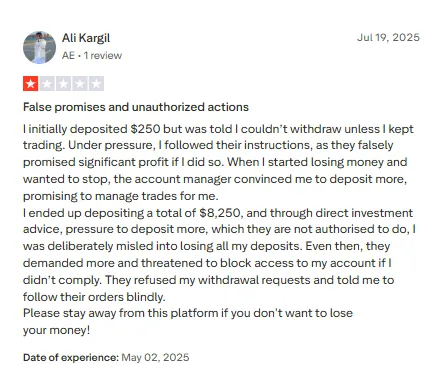Select the fourth gray star
This screenshot has width=438, height=371.
pyautogui.click(x=80, y=84)
